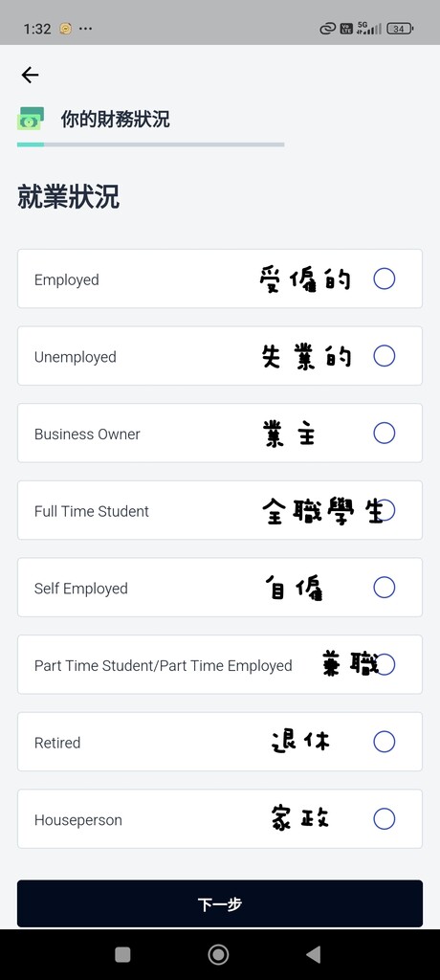Tap the Android home circle icon
This screenshot has width=440, height=980.
tap(218, 954)
